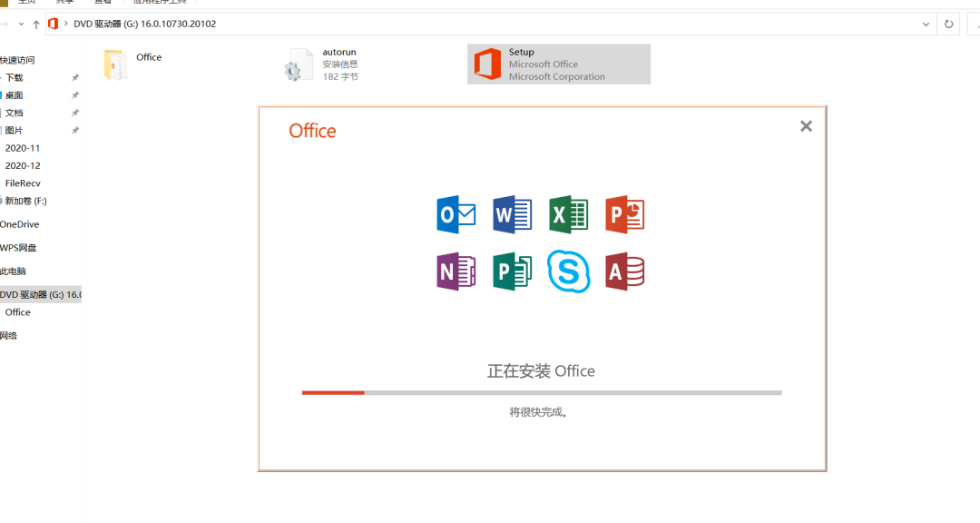The width and height of the screenshot is (980, 523).
Task: Click the Skype for Business icon
Action: pos(568,271)
